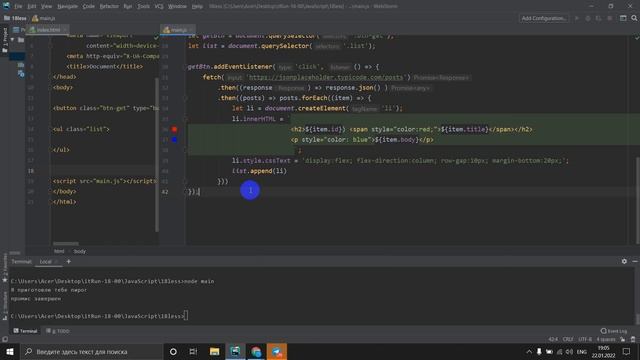Toggle the Project tool window stripe

coord(5,40)
